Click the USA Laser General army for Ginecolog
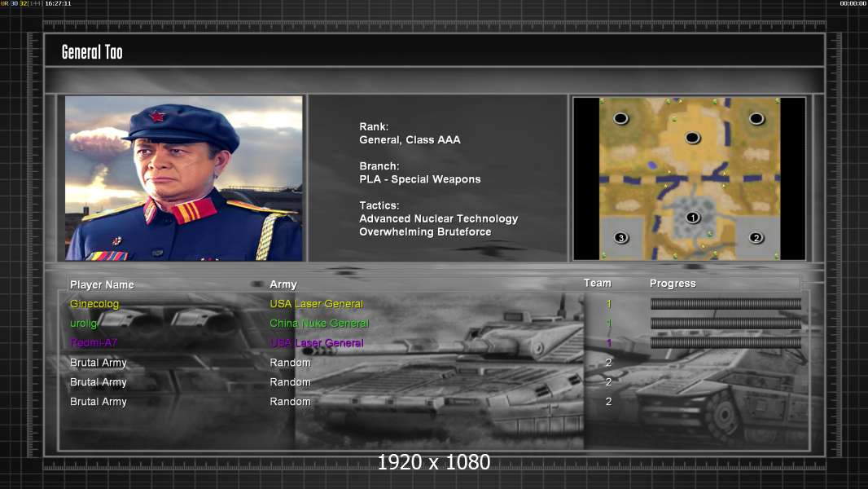The image size is (868, 489). pos(316,303)
